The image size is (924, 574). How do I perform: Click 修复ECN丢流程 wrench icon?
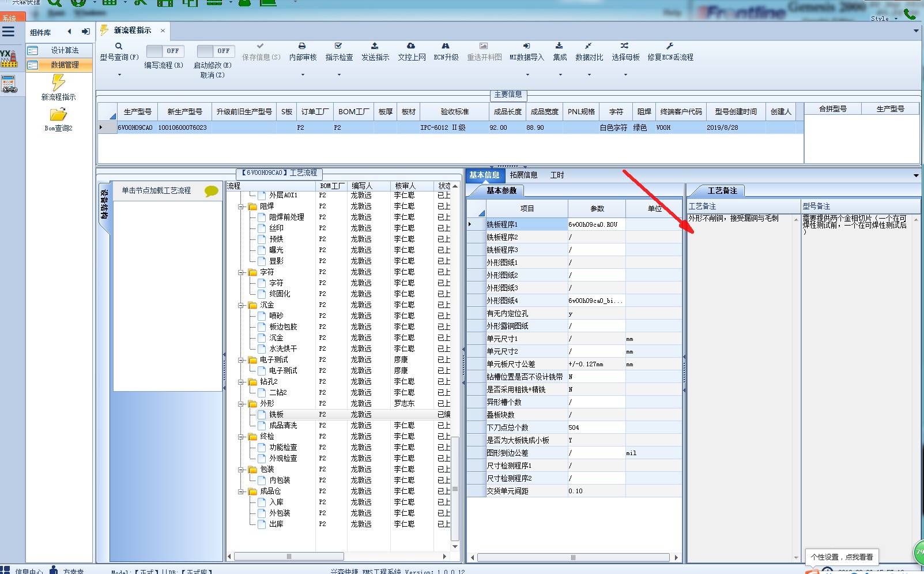pyautogui.click(x=669, y=46)
